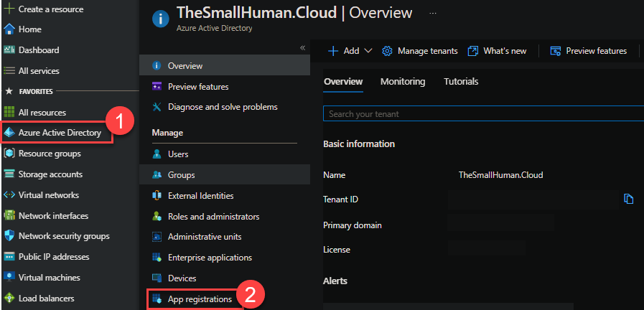Open Enterprise applications menu item
Viewport: 644px width, 310px height.
[209, 257]
